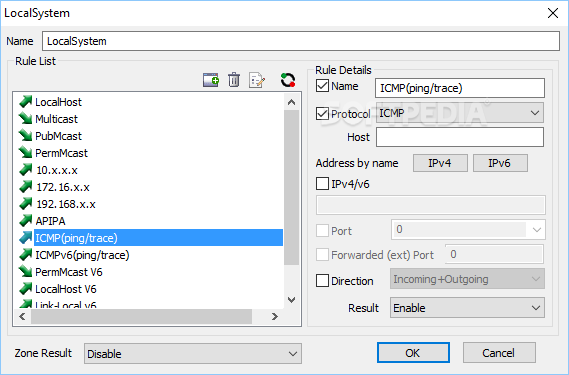This screenshot has height=375, width=569.
Task: Select the 10.x.x.x rule
Action: 57,170
